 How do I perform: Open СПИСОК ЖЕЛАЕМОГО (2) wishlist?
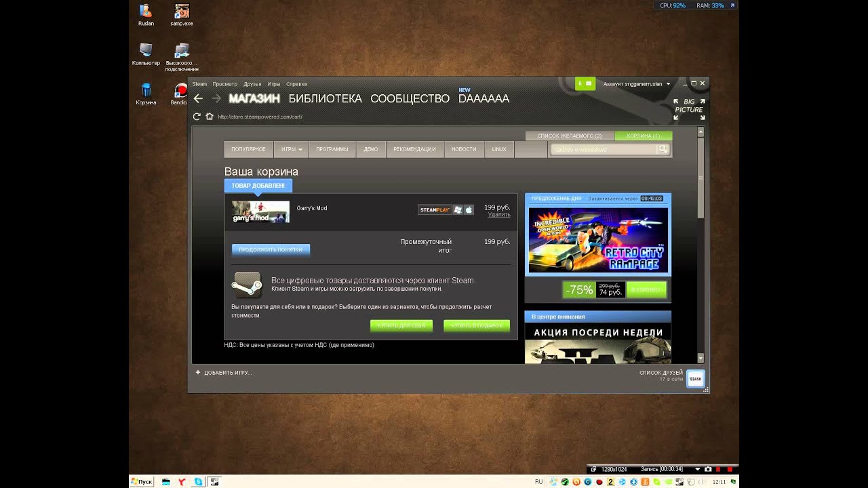570,136
